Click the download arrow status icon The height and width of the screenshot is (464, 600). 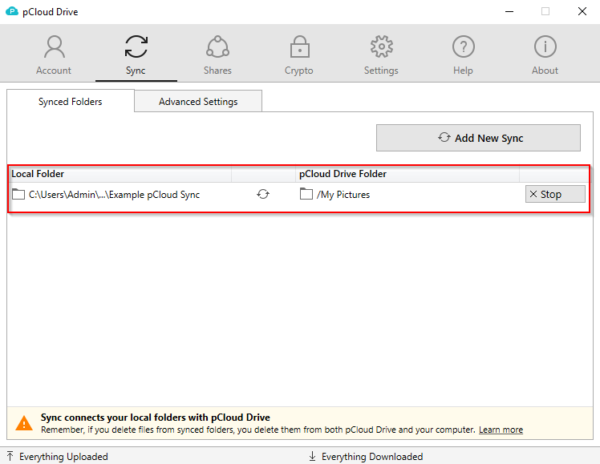(312, 456)
